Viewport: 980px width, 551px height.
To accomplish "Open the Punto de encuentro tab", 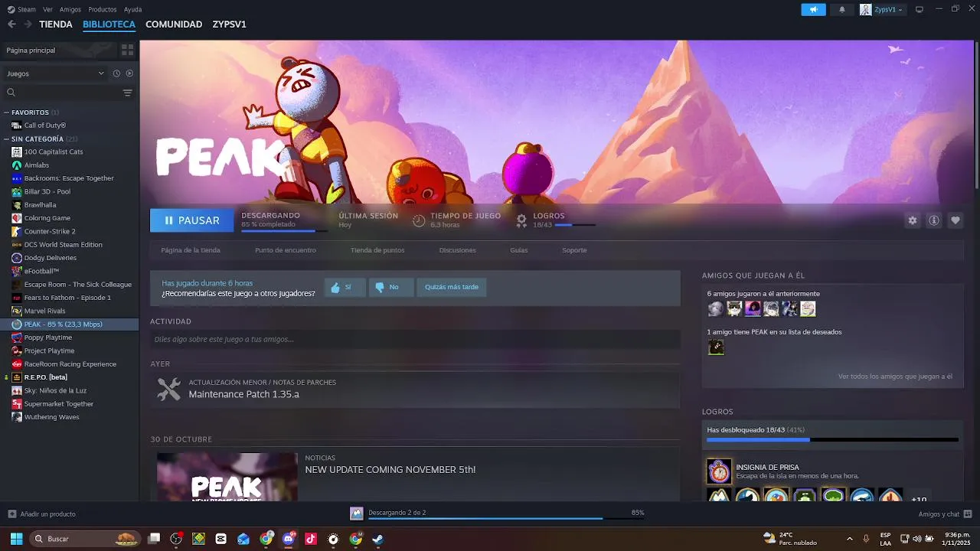I will coord(286,250).
